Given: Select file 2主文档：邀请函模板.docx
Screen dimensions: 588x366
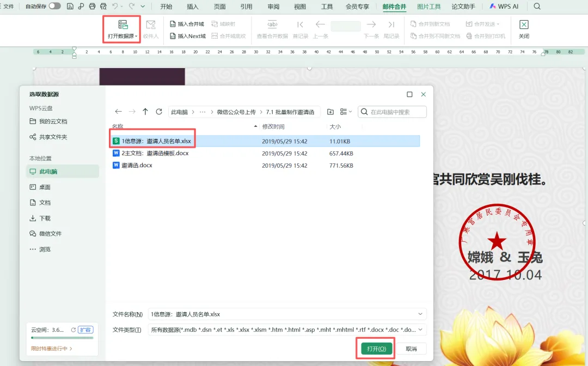Looking at the screenshot, I should (x=266, y=154).
